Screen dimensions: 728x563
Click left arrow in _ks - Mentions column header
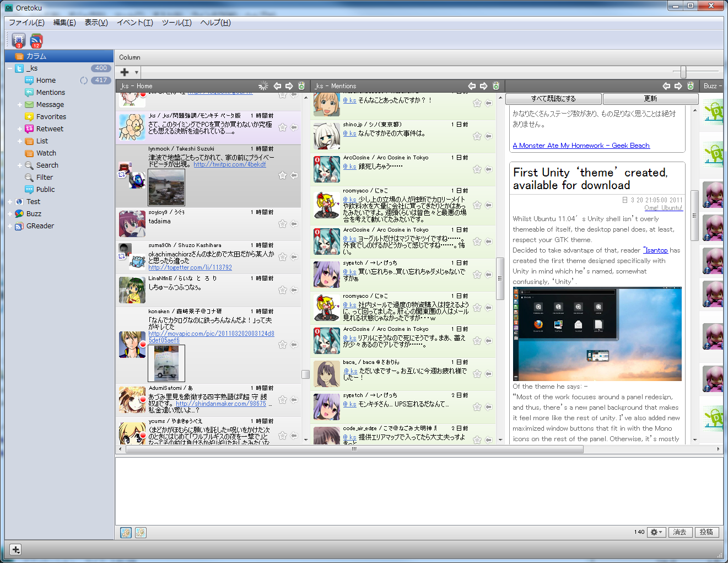tap(472, 85)
